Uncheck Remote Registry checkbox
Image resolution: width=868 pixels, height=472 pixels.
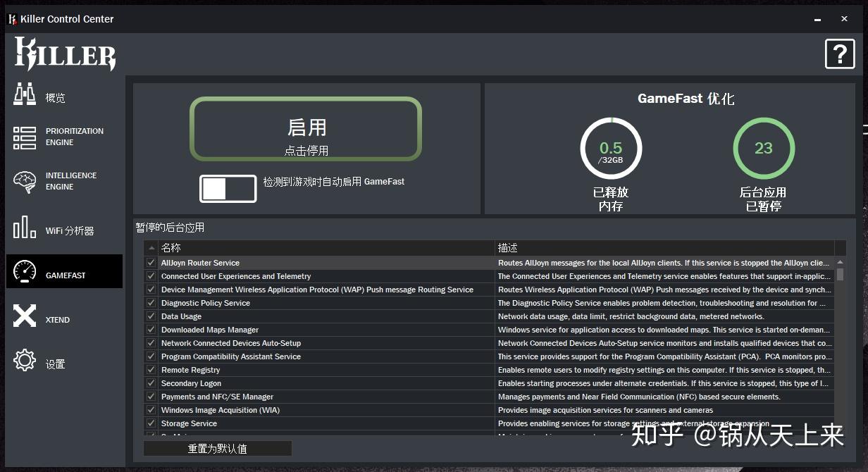point(151,370)
